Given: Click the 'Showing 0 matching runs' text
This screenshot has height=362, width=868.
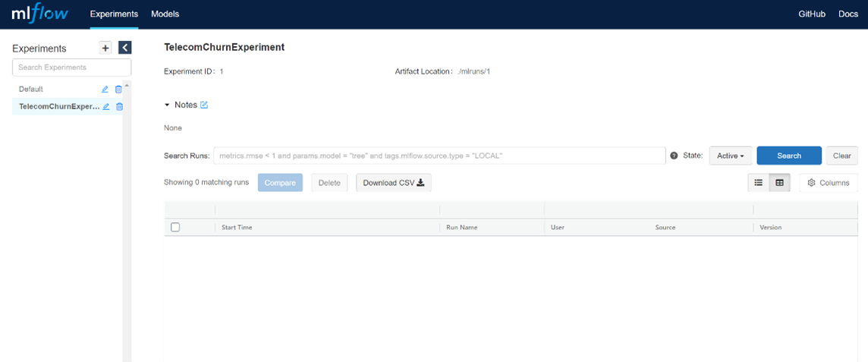Looking at the screenshot, I should tap(206, 182).
